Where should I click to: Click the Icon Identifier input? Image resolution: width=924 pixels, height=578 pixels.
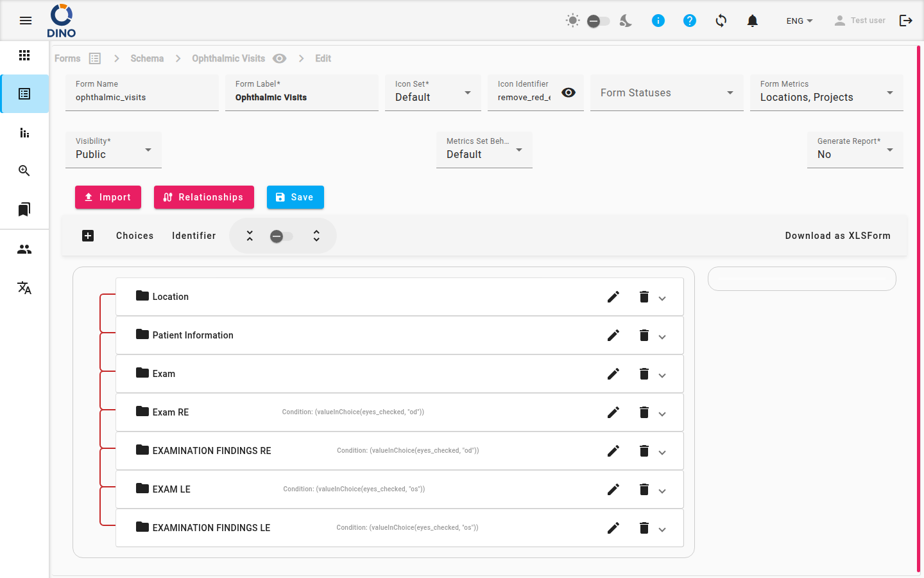[x=524, y=98]
